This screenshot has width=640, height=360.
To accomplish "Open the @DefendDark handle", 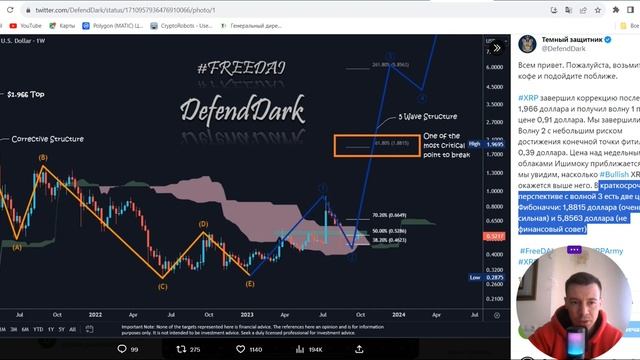I will click(x=563, y=49).
